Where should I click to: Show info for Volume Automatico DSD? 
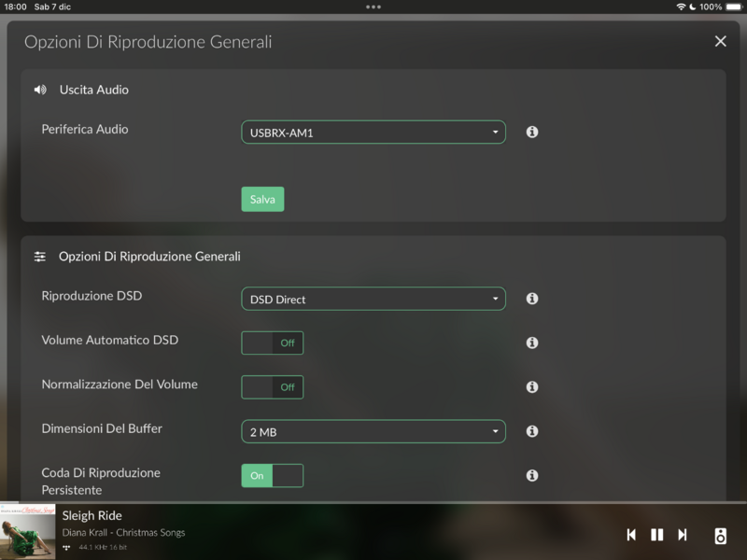click(532, 343)
